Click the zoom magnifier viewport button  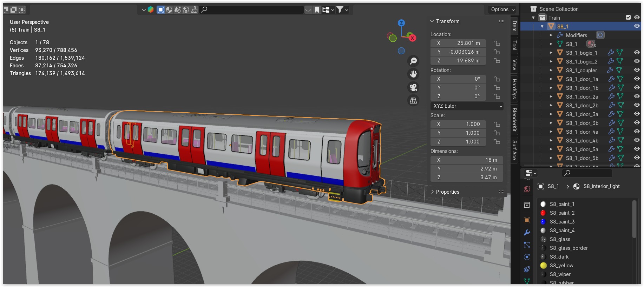(414, 61)
